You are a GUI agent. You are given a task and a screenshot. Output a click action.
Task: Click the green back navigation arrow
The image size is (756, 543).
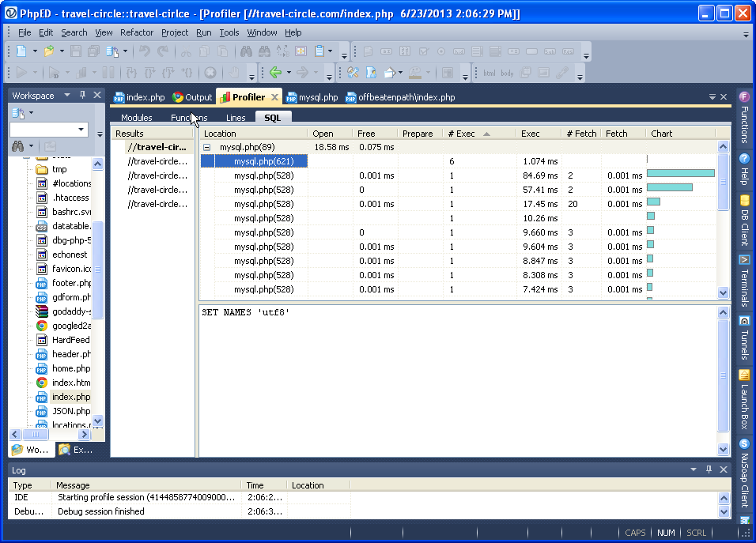[x=275, y=73]
